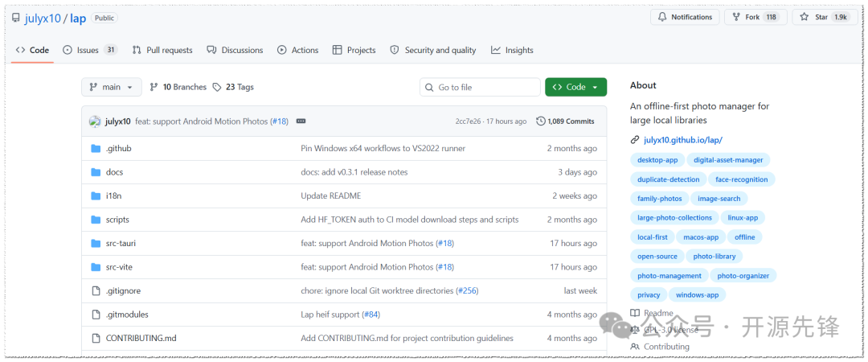Click the Fork count 118 badge
The width and height of the screenshot is (868, 362).
pos(771,17)
